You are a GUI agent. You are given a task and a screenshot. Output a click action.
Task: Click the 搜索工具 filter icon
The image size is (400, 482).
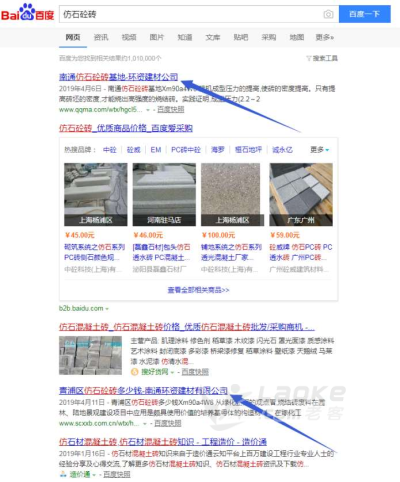tap(309, 58)
